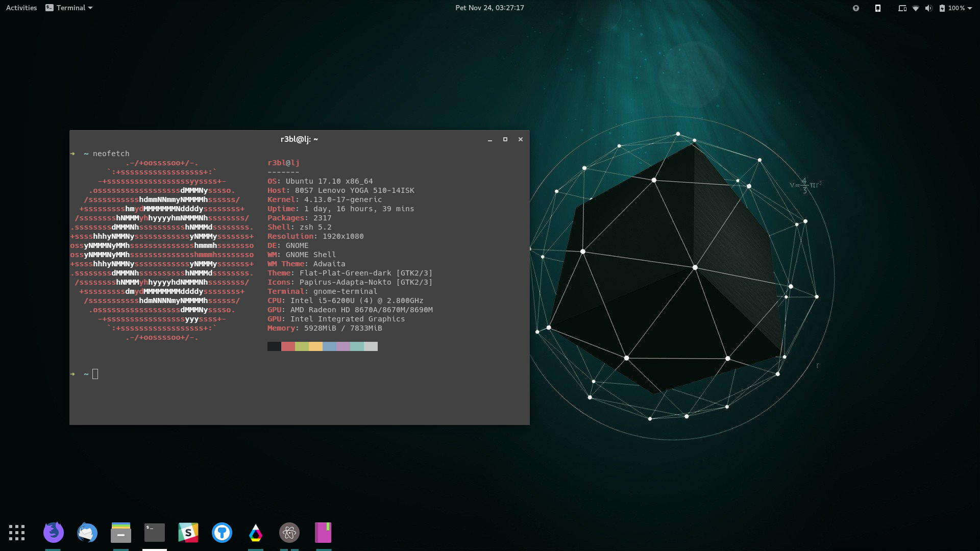The width and height of the screenshot is (980, 551).
Task: Open Slack from the dock
Action: coord(188,533)
